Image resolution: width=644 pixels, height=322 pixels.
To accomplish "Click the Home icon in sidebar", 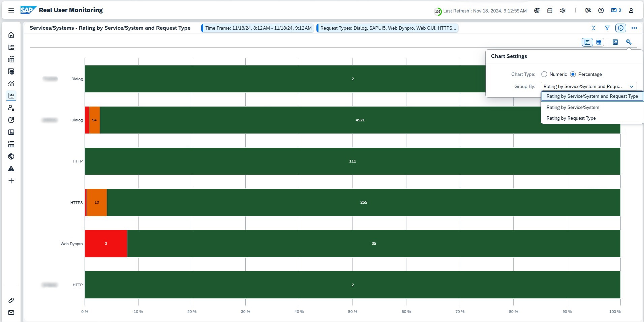I will coord(11,35).
